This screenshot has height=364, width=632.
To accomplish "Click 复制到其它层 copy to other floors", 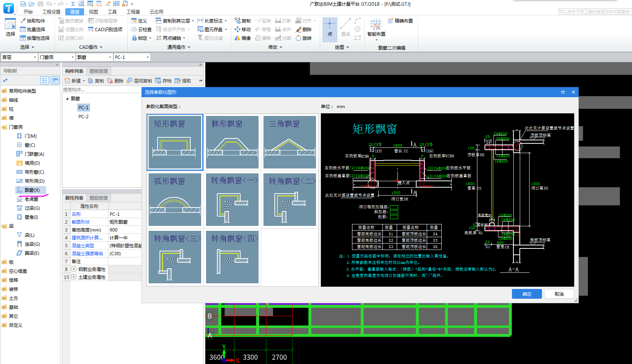I will click(x=175, y=21).
